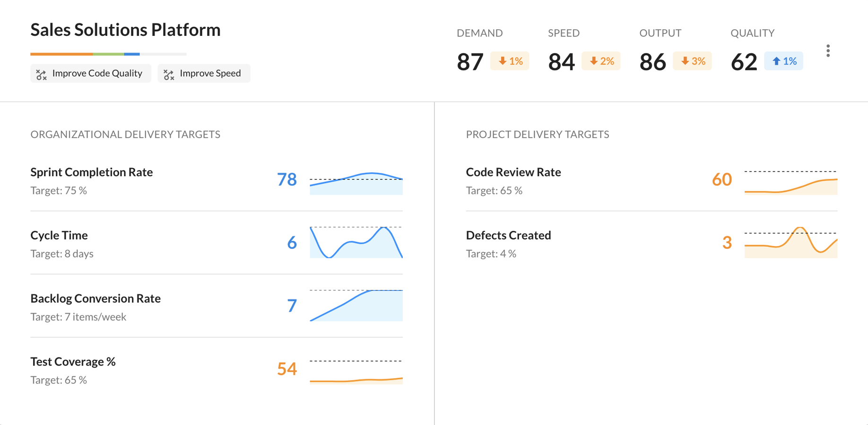Open the Cycle Time sparkline chart

tap(356, 242)
